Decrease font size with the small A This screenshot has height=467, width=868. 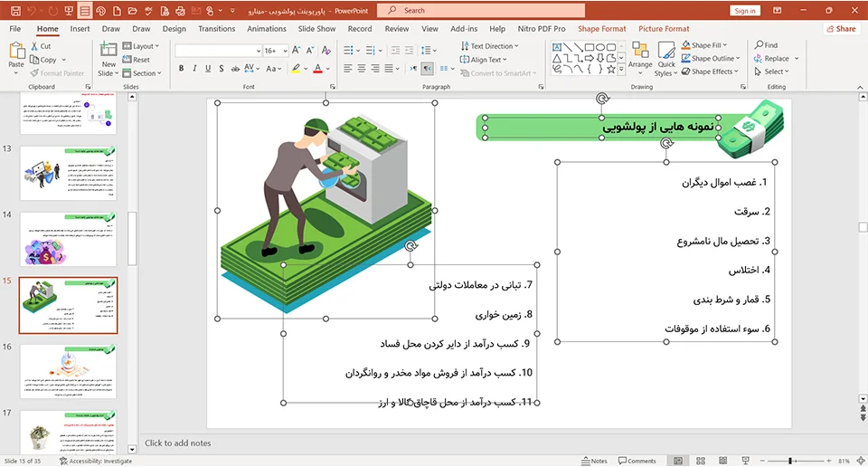click(310, 51)
